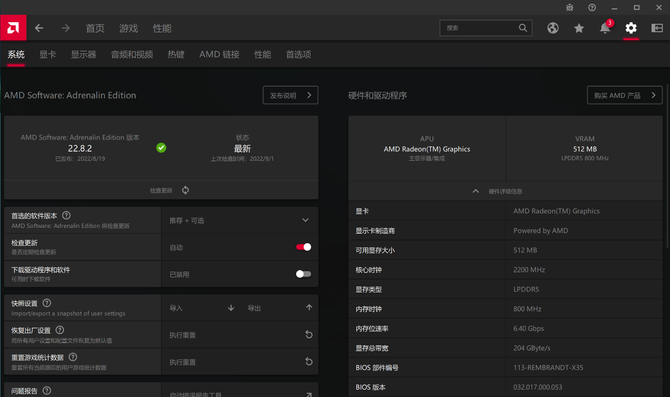This screenshot has height=397, width=670.
Task: Click reset icon for 恢复出厂设置
Action: 309,335
